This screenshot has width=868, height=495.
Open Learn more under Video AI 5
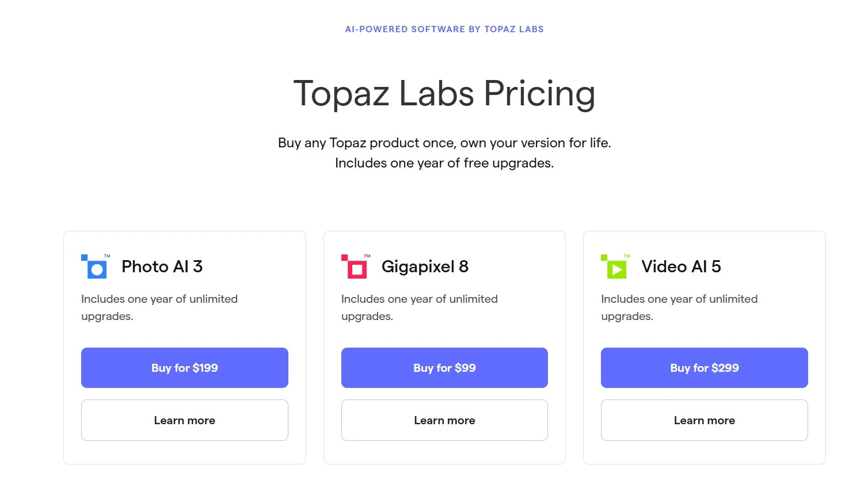click(705, 420)
